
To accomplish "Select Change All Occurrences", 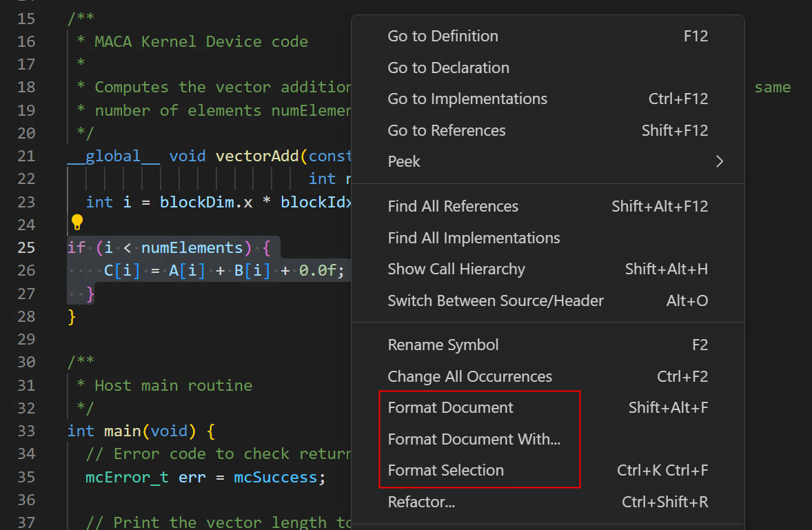I will (x=469, y=376).
